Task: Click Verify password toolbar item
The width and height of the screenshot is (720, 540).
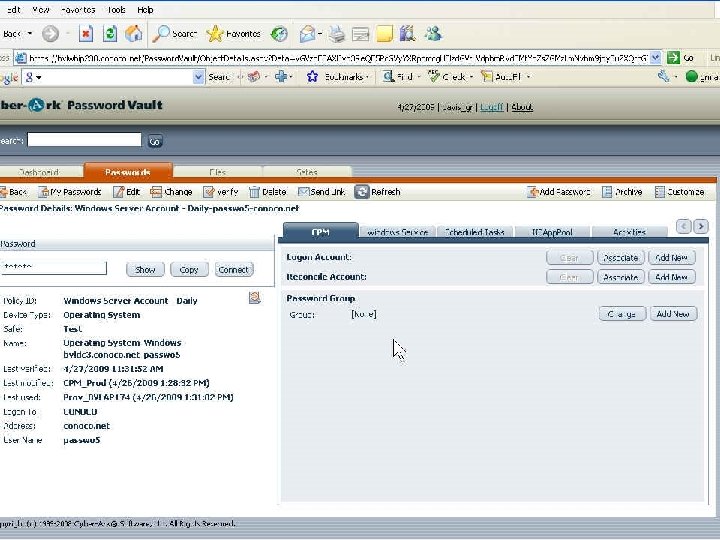Action: point(221,192)
